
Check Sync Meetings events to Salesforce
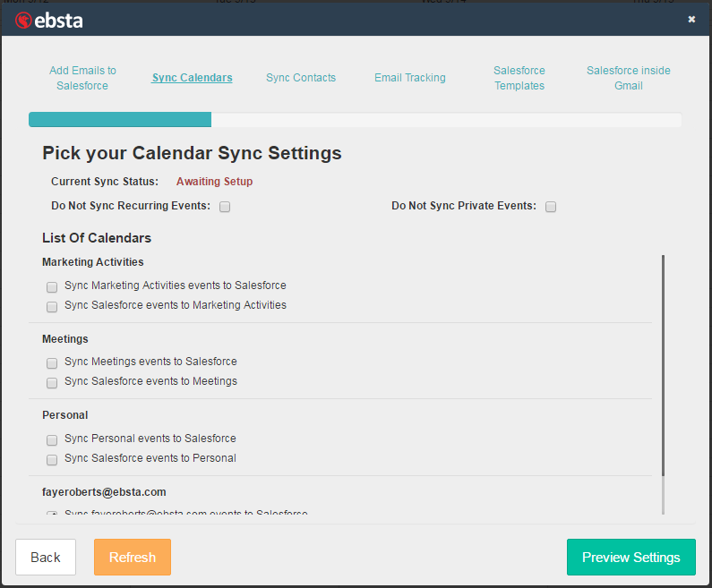tap(52, 363)
